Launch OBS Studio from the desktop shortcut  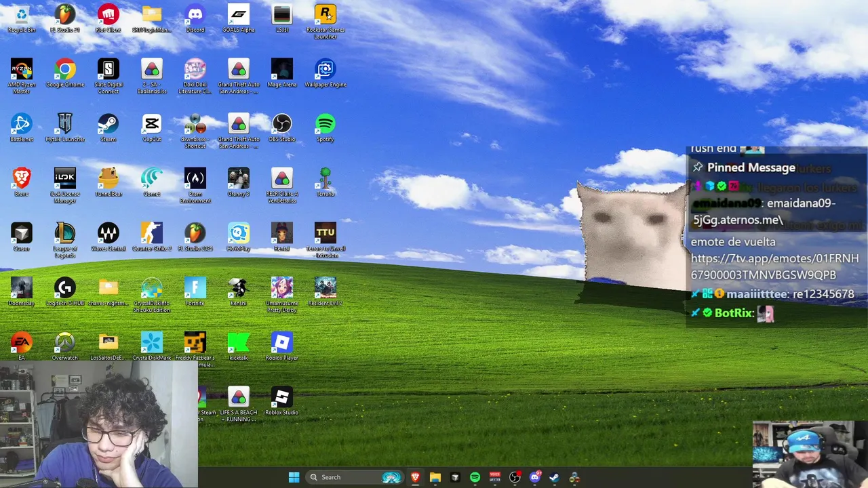coord(282,127)
